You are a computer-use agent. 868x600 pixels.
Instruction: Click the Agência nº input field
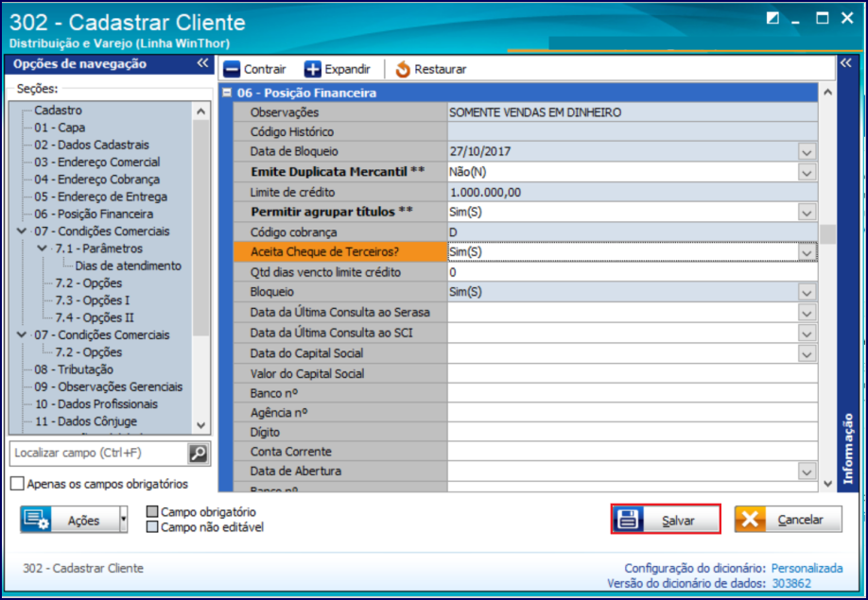(633, 413)
